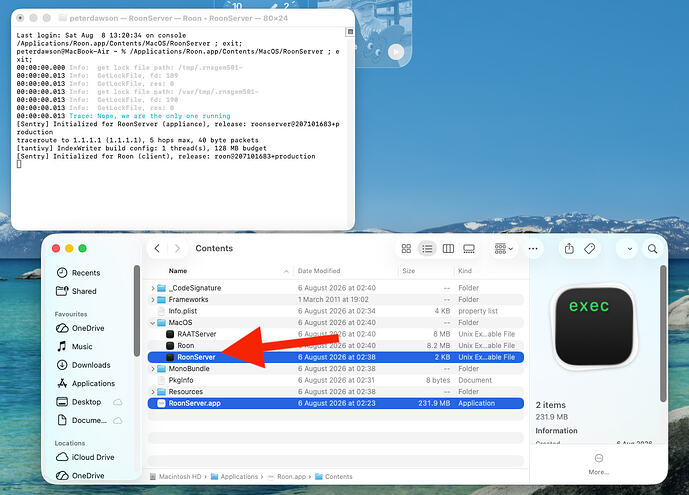Click the More button in preview pane

[x=598, y=464]
